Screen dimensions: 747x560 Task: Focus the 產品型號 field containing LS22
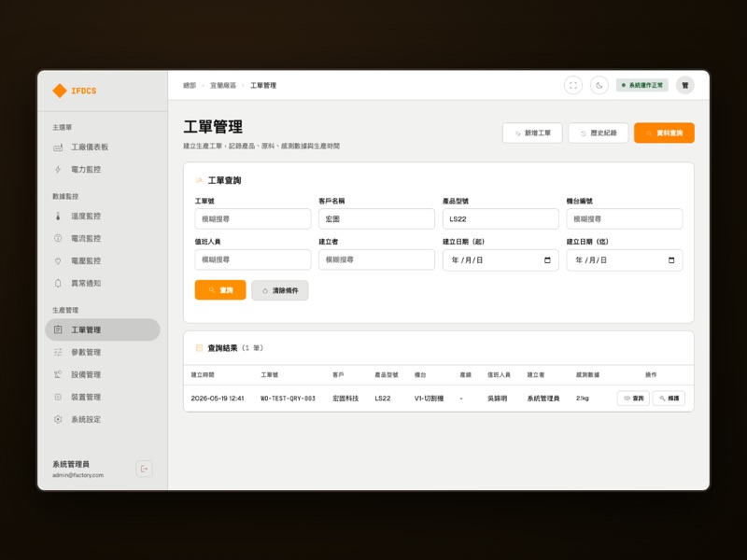click(500, 219)
